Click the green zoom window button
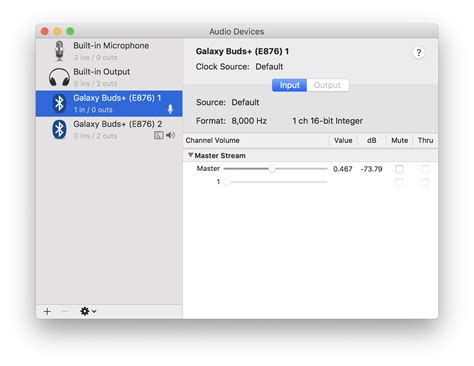This screenshot has width=474, height=366. [x=70, y=31]
